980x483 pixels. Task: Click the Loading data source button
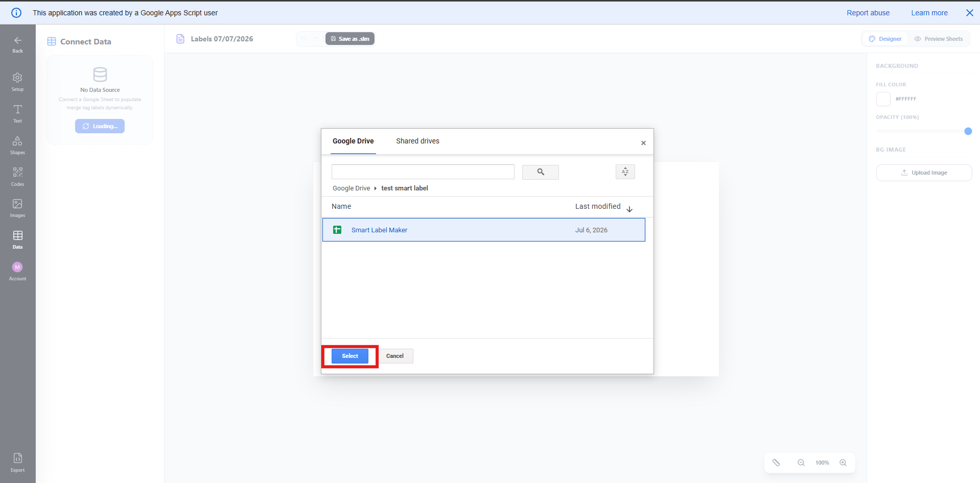pyautogui.click(x=100, y=126)
